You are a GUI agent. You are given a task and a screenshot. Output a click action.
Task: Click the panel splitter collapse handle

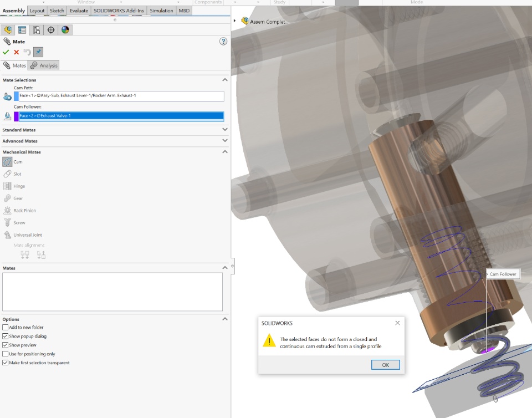point(232,266)
